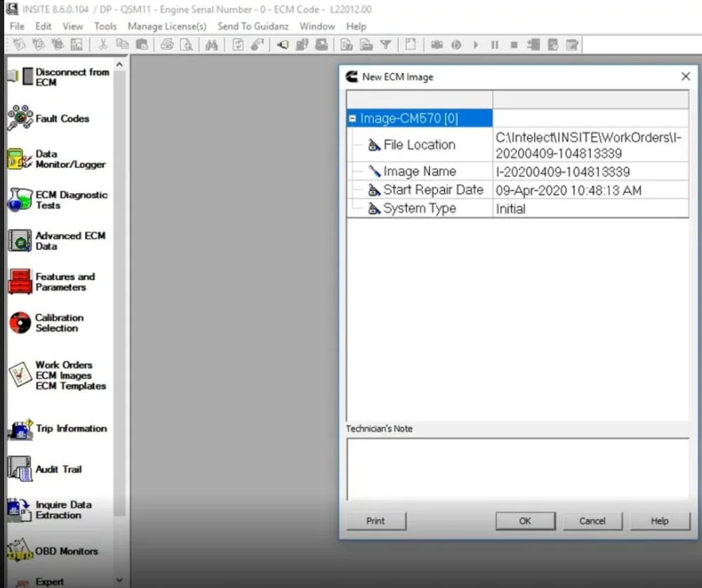The image size is (702, 588).
Task: Click the Expert sidebar label
Action: click(50, 581)
